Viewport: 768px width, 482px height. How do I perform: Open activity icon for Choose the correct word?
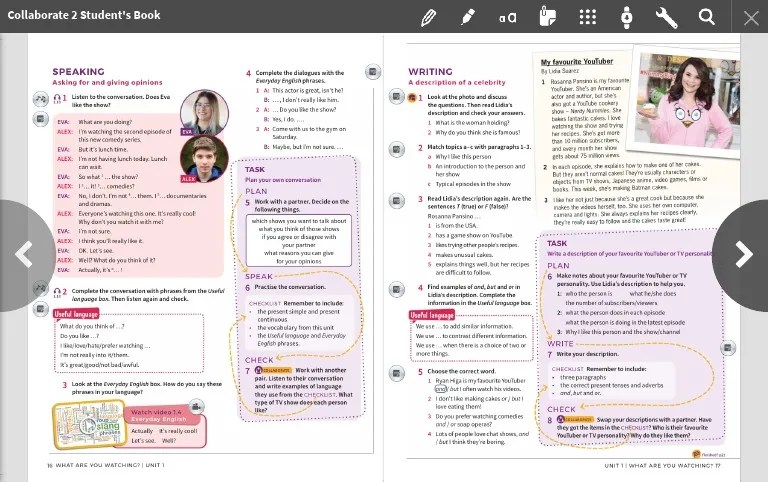tap(396, 373)
